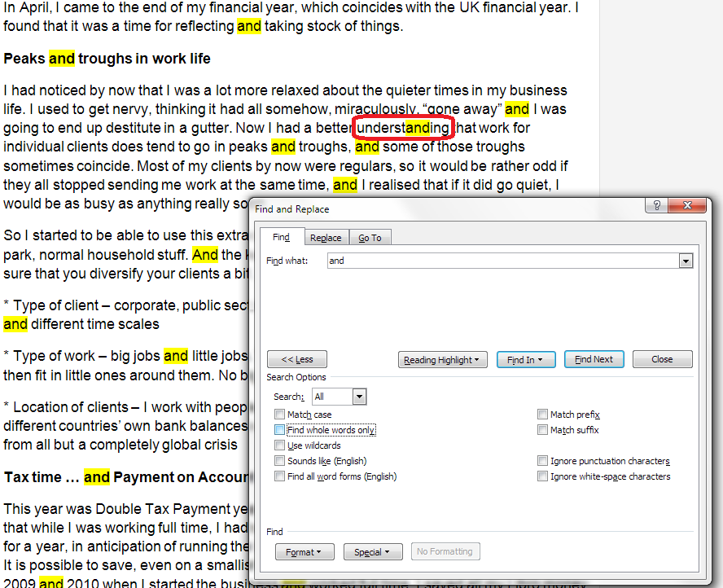Click inside the Find what text field
This screenshot has height=588, width=723.
tap(502, 261)
